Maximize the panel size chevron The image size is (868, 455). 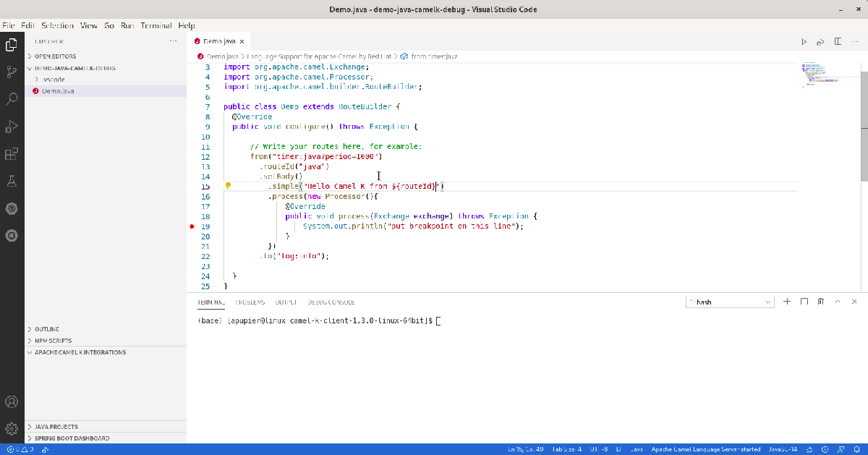(x=838, y=302)
